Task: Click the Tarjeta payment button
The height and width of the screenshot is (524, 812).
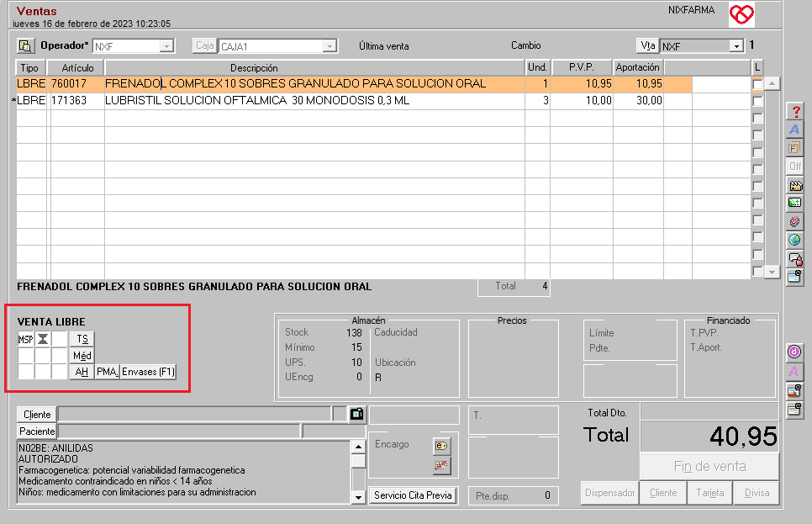Action: [710, 492]
